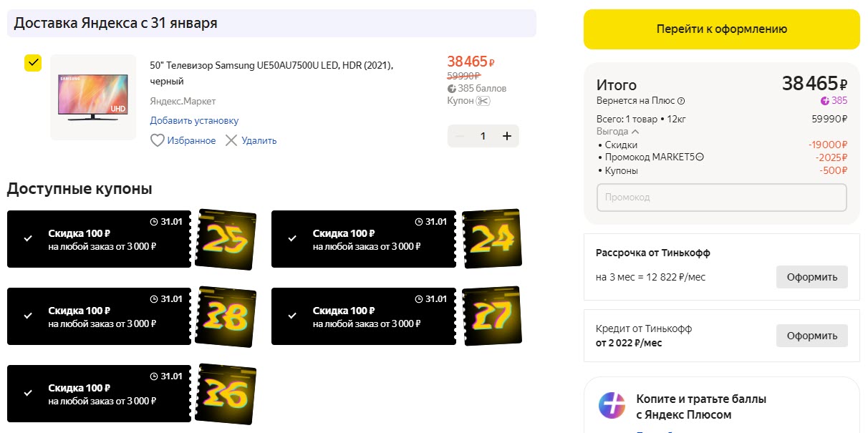Click the heart icon to add to Избранное
868x433 pixels.
[158, 140]
